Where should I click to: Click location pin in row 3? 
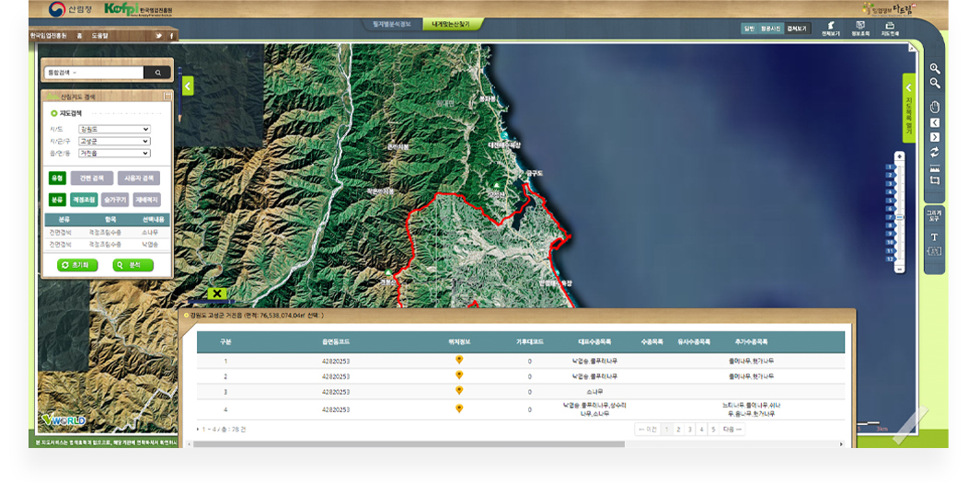click(x=459, y=390)
